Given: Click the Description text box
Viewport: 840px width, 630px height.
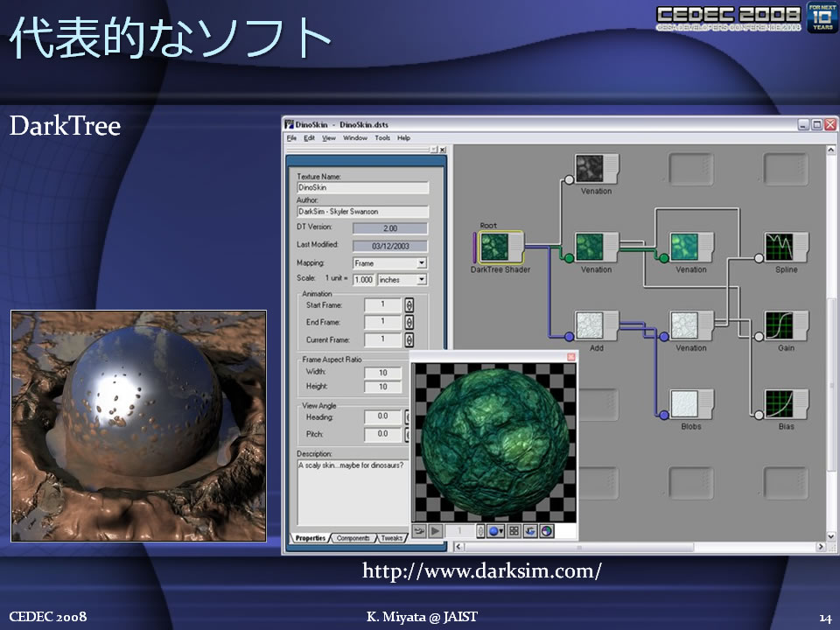Looking at the screenshot, I should pyautogui.click(x=353, y=492).
